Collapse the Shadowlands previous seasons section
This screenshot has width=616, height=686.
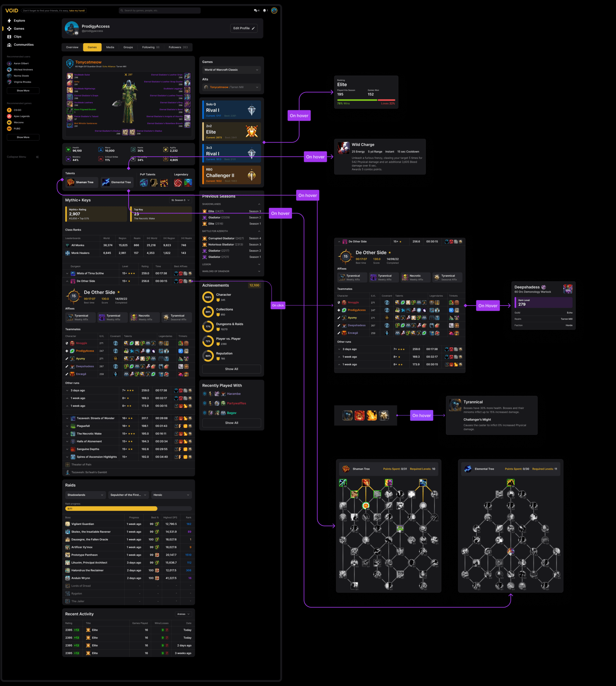click(x=259, y=204)
